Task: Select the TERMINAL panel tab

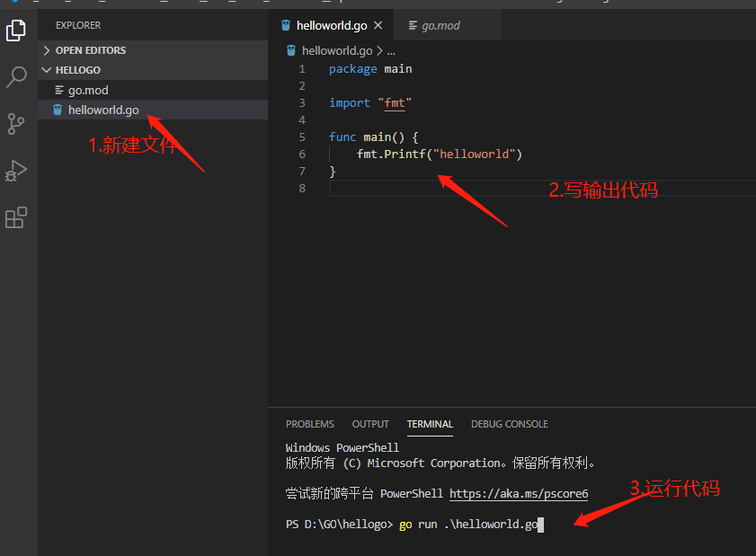Action: pos(430,424)
